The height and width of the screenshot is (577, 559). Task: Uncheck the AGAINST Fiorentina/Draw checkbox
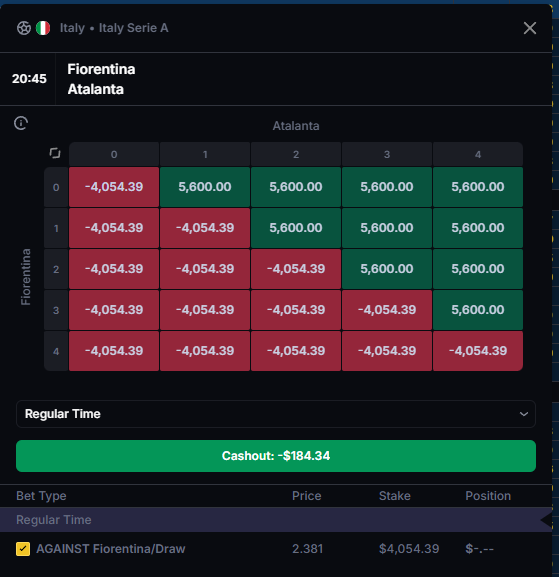tap(23, 549)
